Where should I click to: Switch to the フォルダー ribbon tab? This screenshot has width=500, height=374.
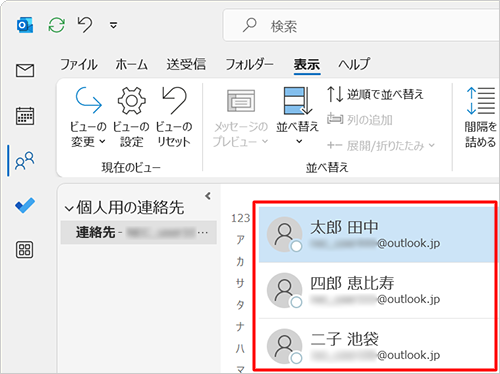click(x=249, y=64)
